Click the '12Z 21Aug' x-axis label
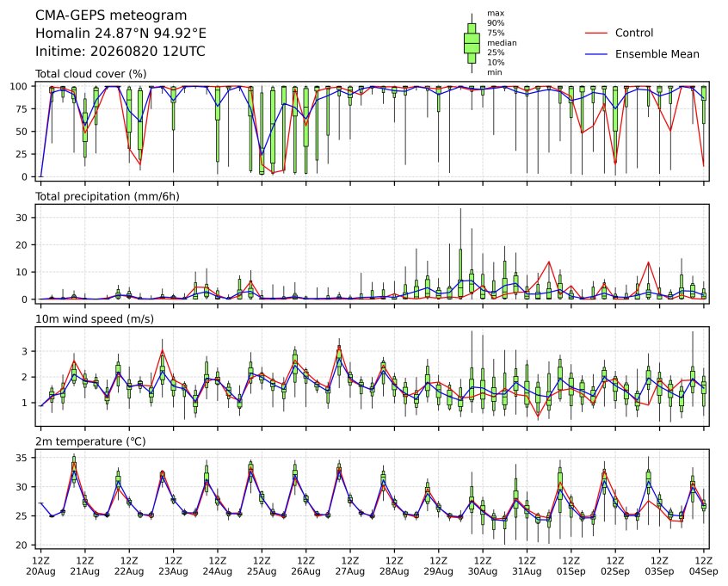 pos(85,566)
